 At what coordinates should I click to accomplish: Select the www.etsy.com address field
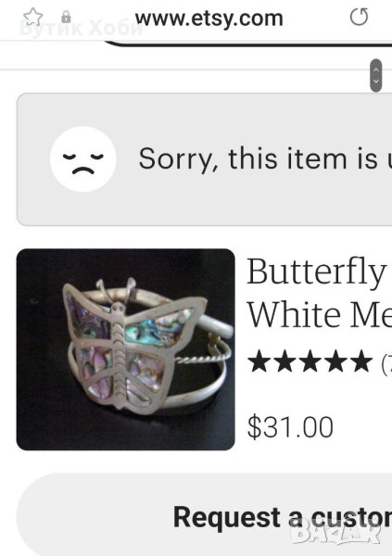click(x=209, y=19)
